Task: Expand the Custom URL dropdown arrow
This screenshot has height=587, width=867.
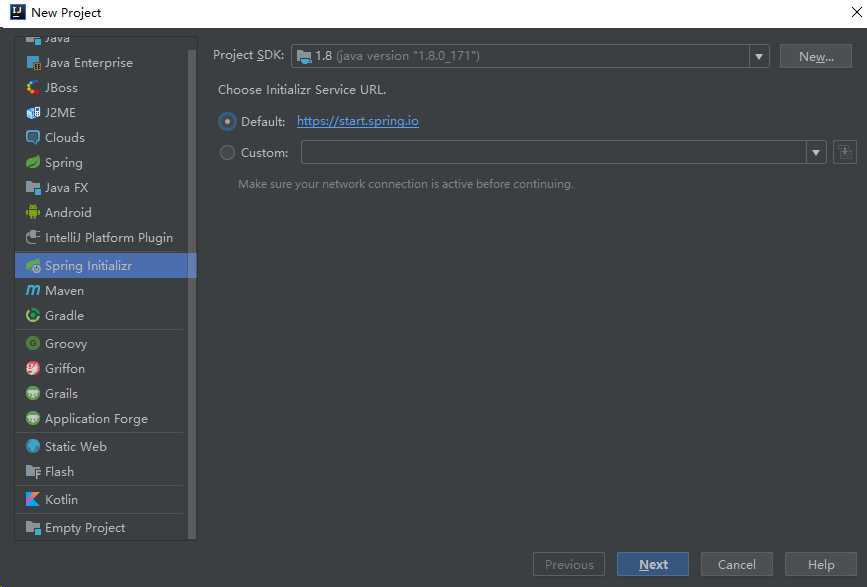Action: coord(816,152)
